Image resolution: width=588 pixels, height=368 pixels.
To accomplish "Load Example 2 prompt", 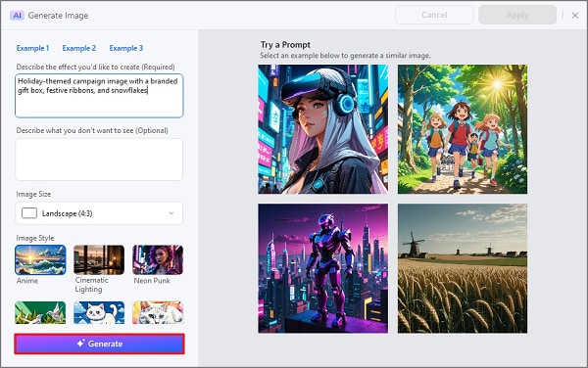I will click(79, 48).
